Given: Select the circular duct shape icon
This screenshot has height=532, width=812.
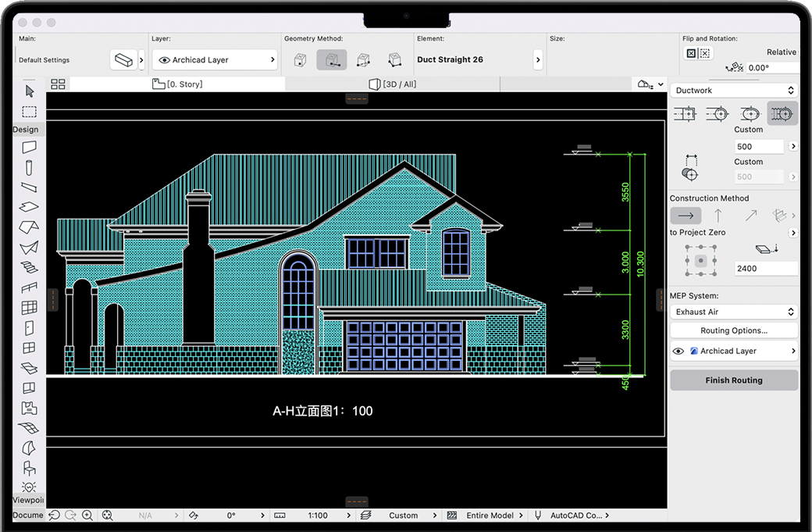Looking at the screenshot, I should pyautogui.click(x=718, y=114).
